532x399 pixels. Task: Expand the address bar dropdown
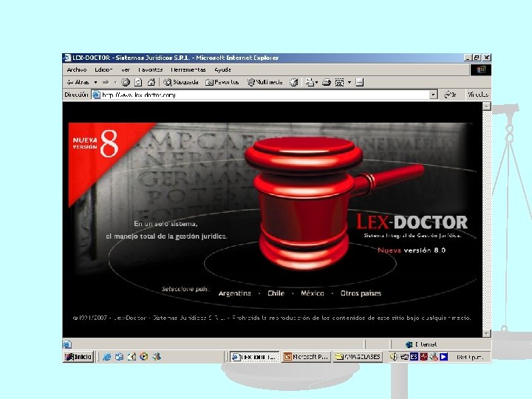pyautogui.click(x=433, y=95)
